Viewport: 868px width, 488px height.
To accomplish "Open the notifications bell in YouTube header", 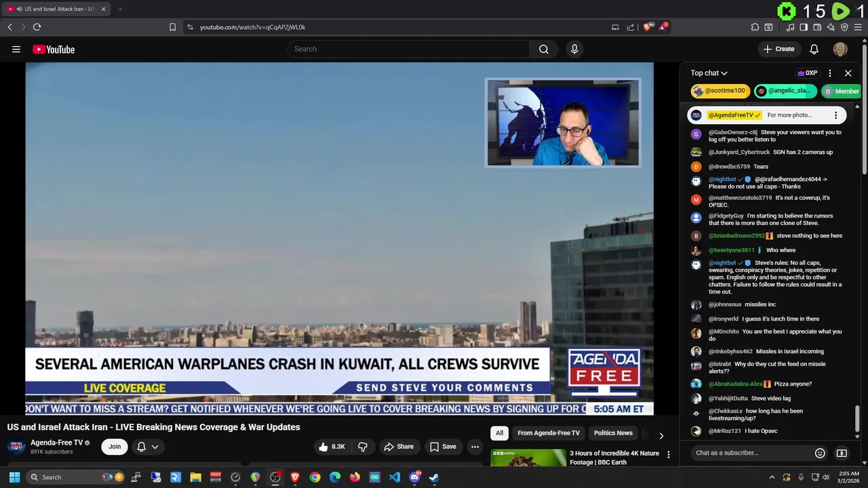I will pyautogui.click(x=814, y=49).
